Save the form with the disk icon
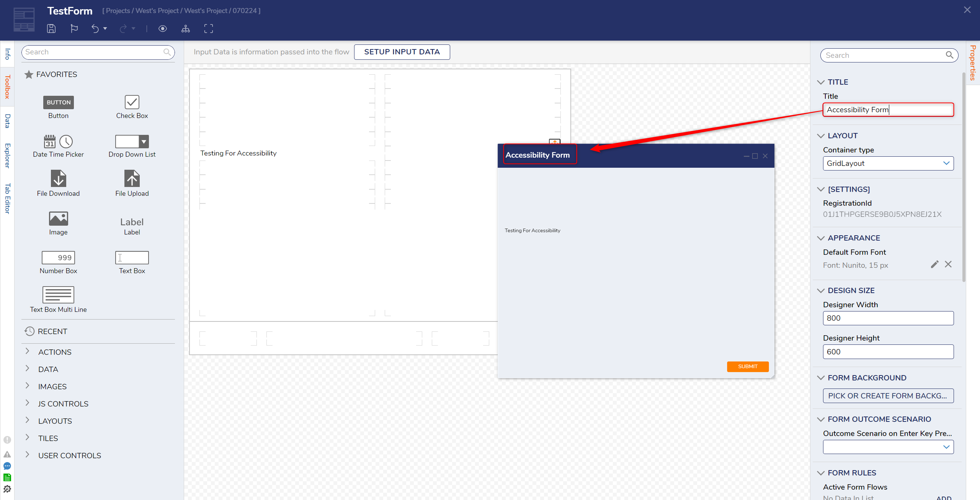The image size is (980, 500). point(51,28)
